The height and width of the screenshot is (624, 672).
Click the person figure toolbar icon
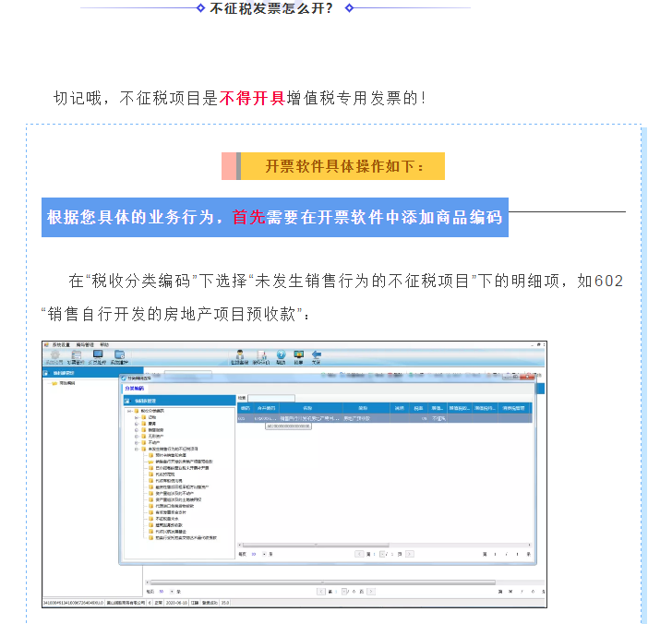[x=240, y=354]
